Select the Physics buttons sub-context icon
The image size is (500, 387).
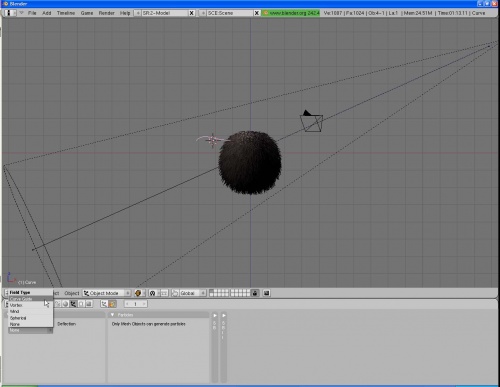112,304
